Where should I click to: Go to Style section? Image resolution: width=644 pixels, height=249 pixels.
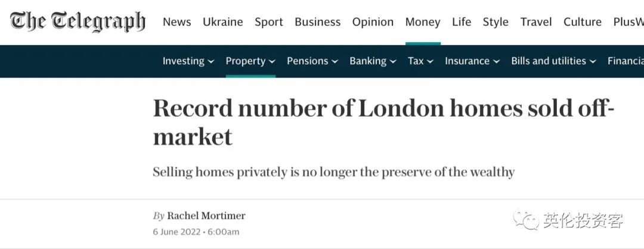[496, 22]
